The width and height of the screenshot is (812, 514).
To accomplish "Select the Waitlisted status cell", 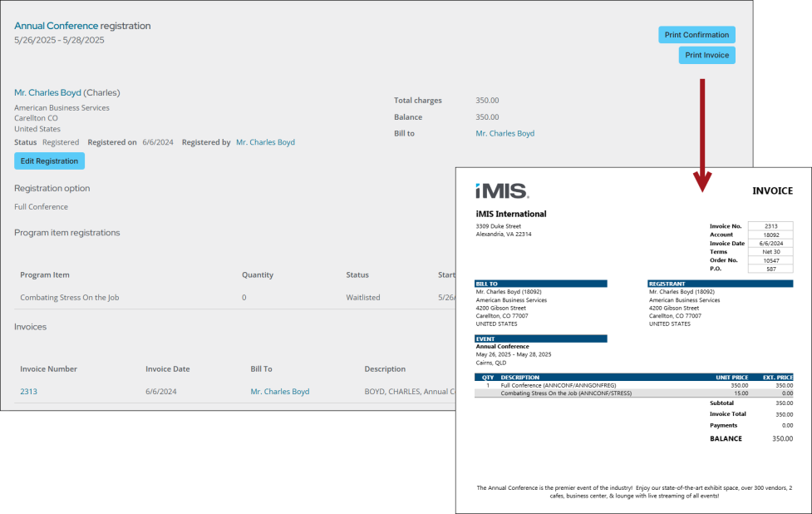I will tap(363, 298).
